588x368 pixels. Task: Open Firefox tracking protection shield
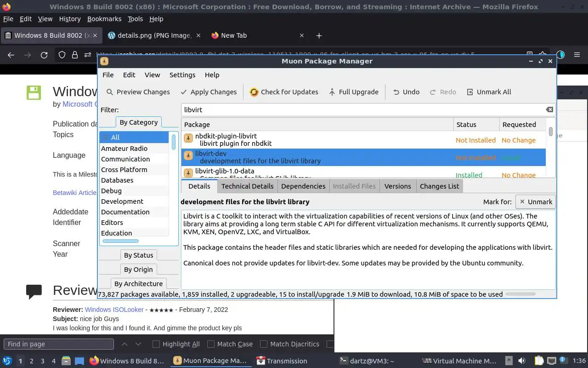tap(62, 55)
